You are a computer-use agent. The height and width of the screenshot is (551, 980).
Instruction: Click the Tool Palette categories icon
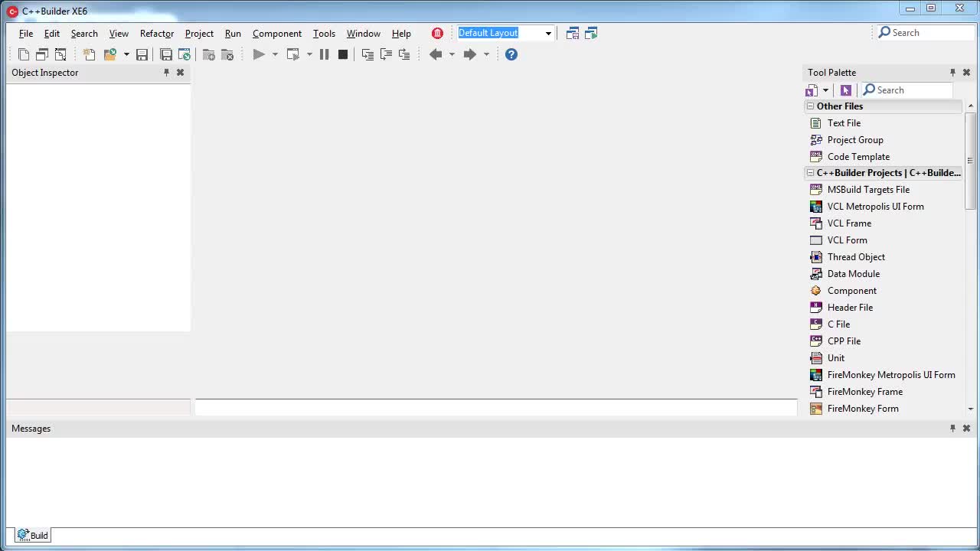[x=812, y=90]
